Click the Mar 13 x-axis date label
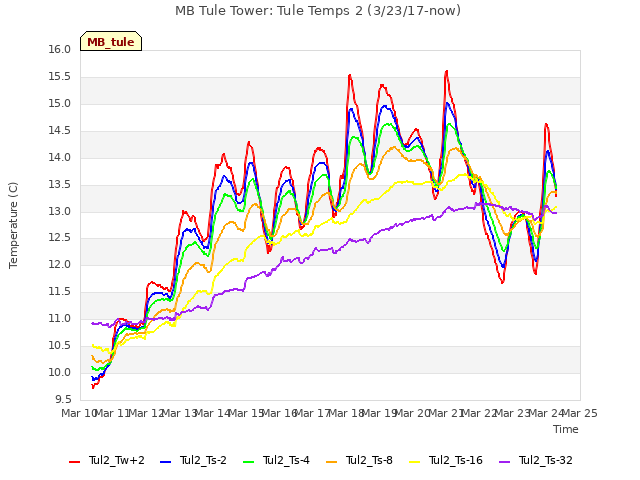This screenshot has height=480, width=640. 179,413
